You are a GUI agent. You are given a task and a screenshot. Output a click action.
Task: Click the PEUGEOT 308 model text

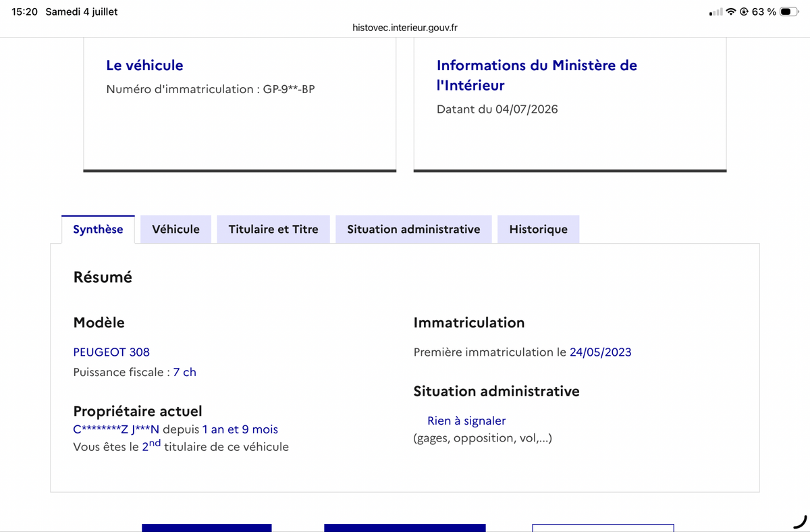111,352
